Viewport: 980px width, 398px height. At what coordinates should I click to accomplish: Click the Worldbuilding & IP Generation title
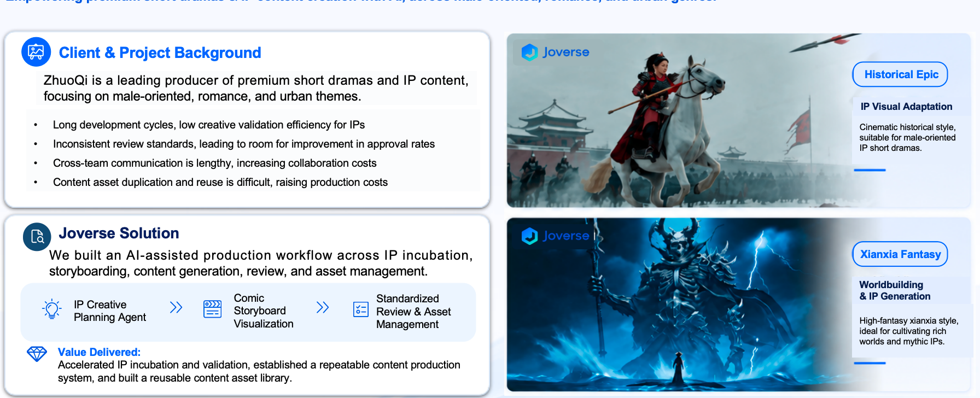tap(895, 290)
